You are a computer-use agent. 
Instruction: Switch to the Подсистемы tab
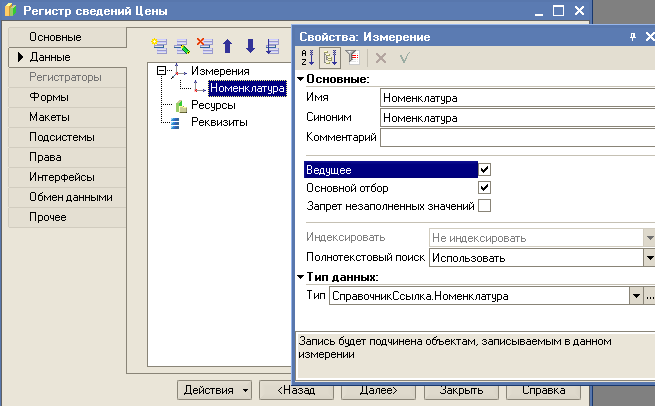[x=67, y=137]
